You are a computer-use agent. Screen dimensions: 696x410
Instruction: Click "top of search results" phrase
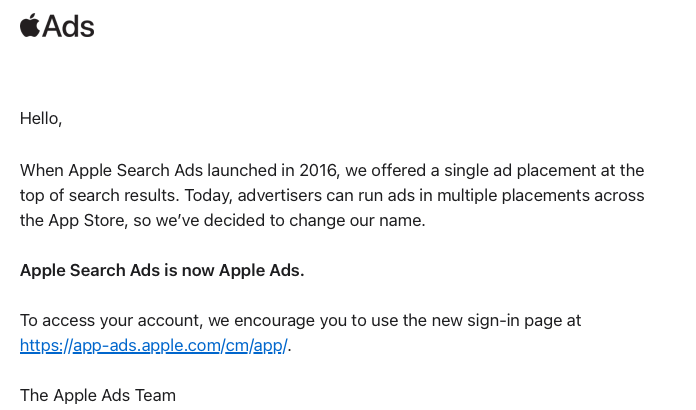pyautogui.click(x=98, y=195)
